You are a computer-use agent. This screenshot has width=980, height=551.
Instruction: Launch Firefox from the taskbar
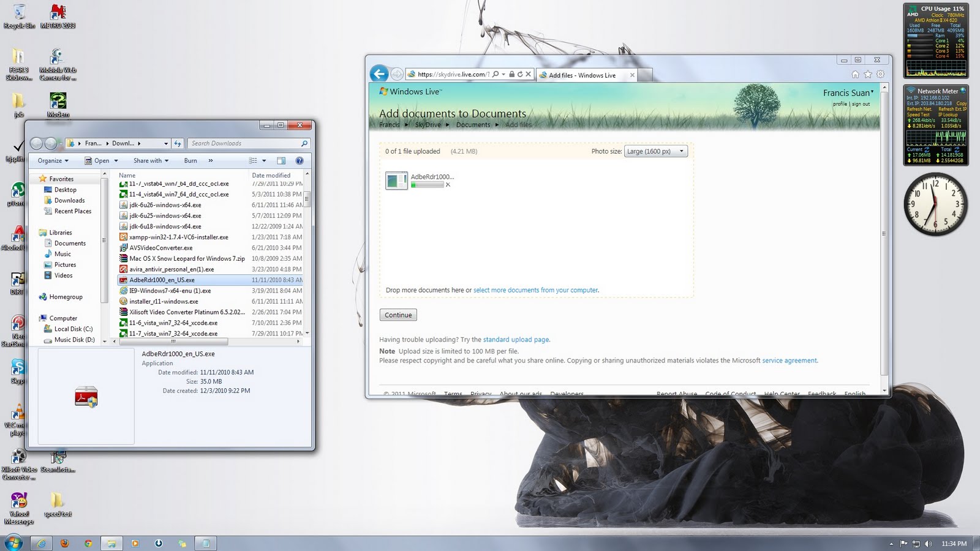click(64, 543)
